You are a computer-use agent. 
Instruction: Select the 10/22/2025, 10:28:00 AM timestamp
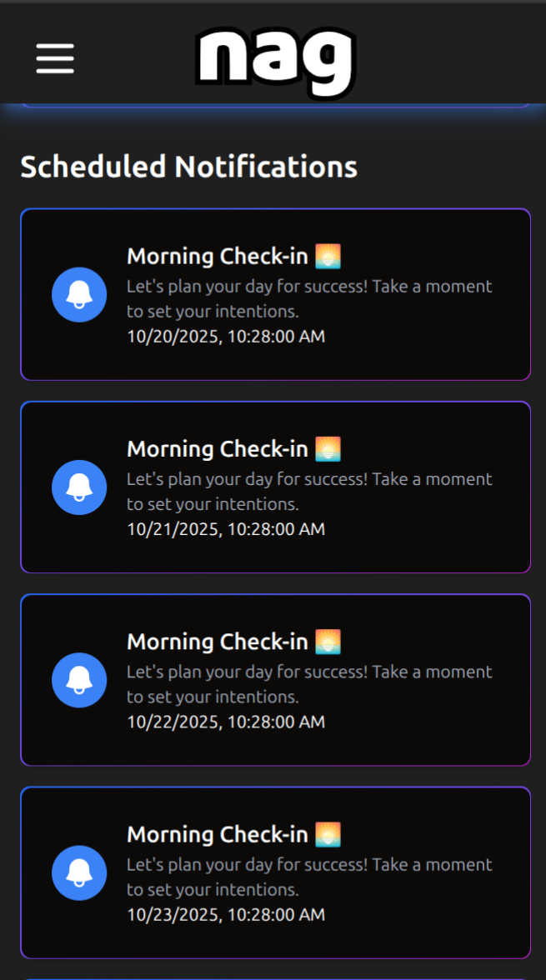[226, 722]
